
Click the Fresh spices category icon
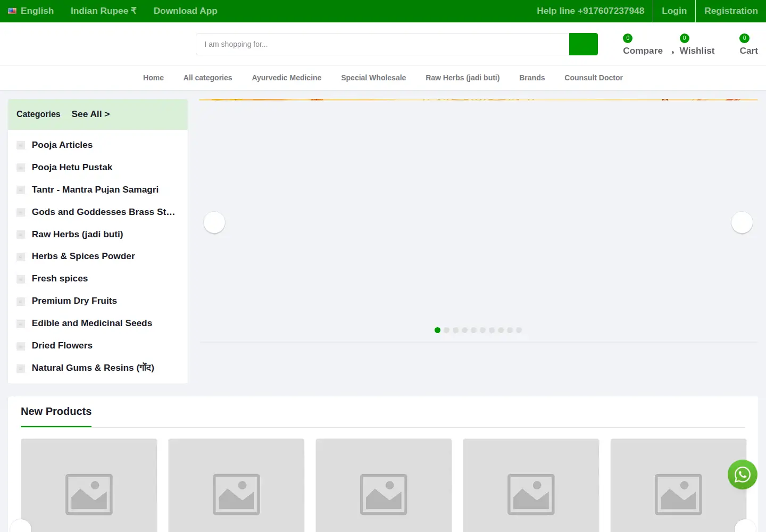point(21,279)
